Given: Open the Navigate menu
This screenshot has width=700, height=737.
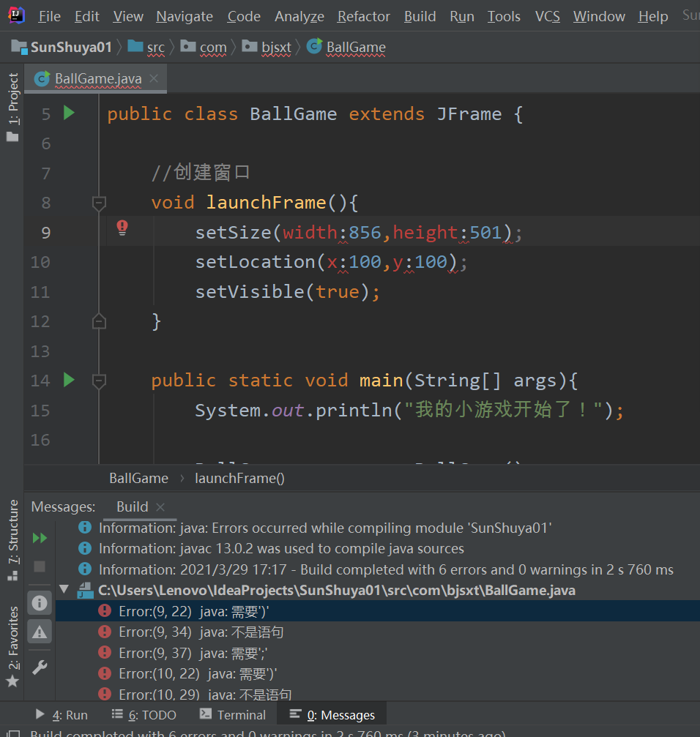Looking at the screenshot, I should 185,16.
